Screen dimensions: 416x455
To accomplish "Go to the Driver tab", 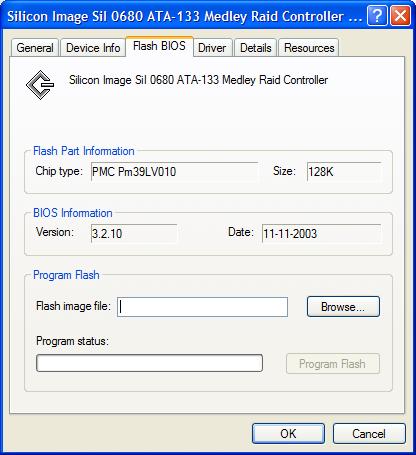I will click(212, 48).
